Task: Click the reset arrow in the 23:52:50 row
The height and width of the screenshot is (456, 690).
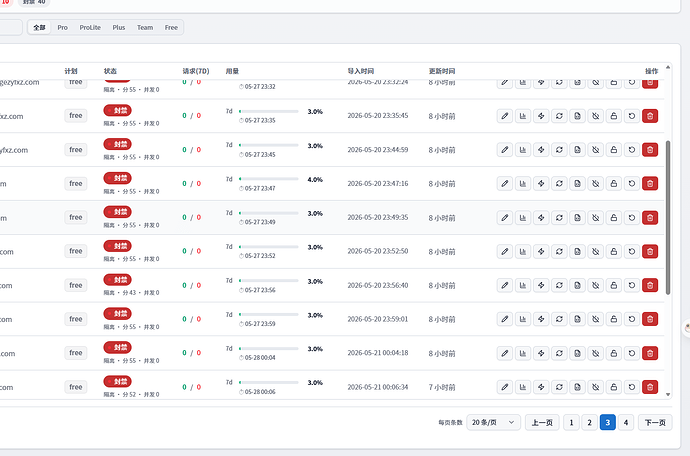Action: 631,251
